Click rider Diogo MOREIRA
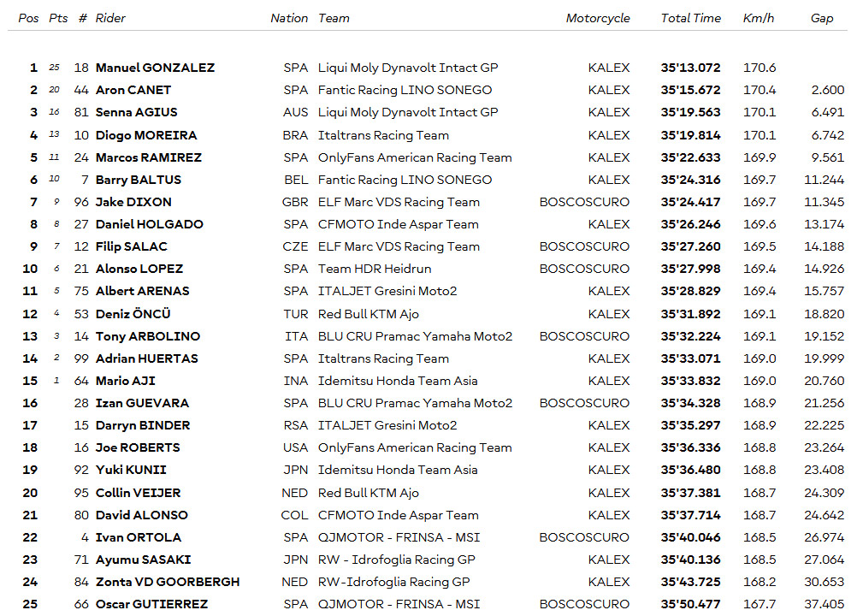 click(x=146, y=135)
